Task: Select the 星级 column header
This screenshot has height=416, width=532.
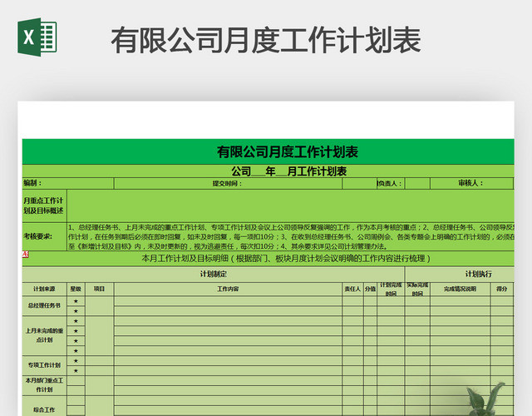Action: (x=76, y=289)
